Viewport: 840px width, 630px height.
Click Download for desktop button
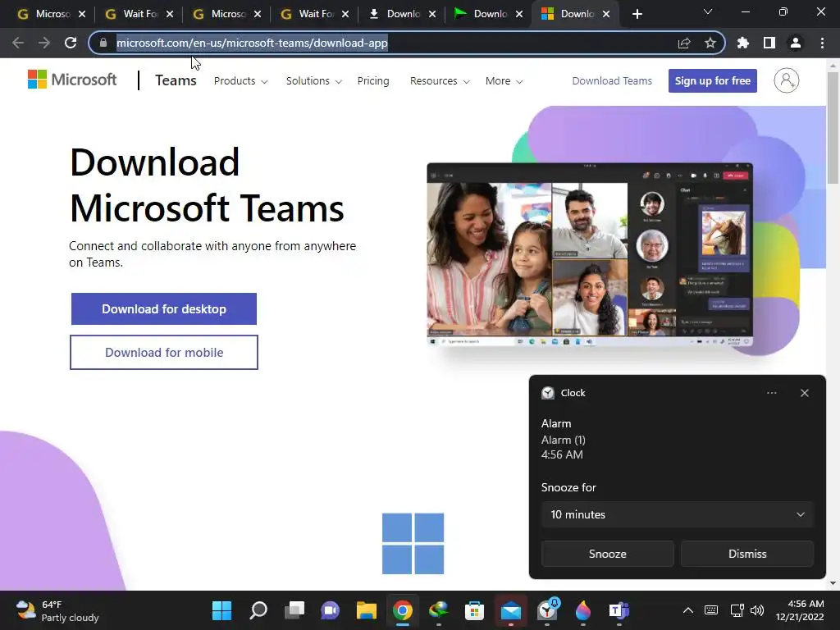pyautogui.click(x=164, y=308)
